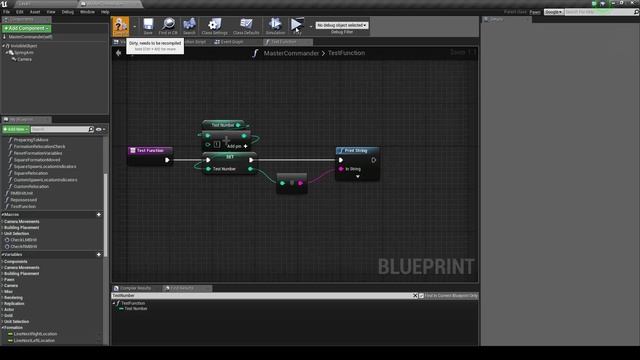The width and height of the screenshot is (640, 360).
Task: Click MasterCommander in the graph breadcrumb
Action: 291,53
